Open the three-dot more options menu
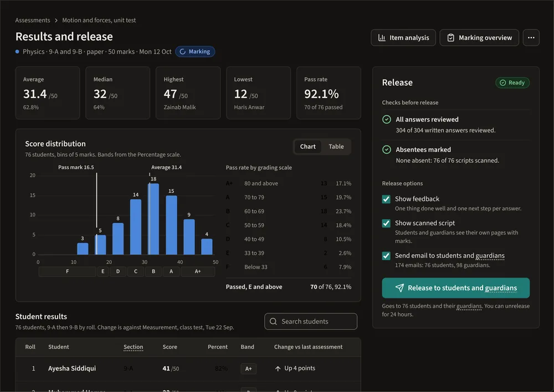 [531, 38]
